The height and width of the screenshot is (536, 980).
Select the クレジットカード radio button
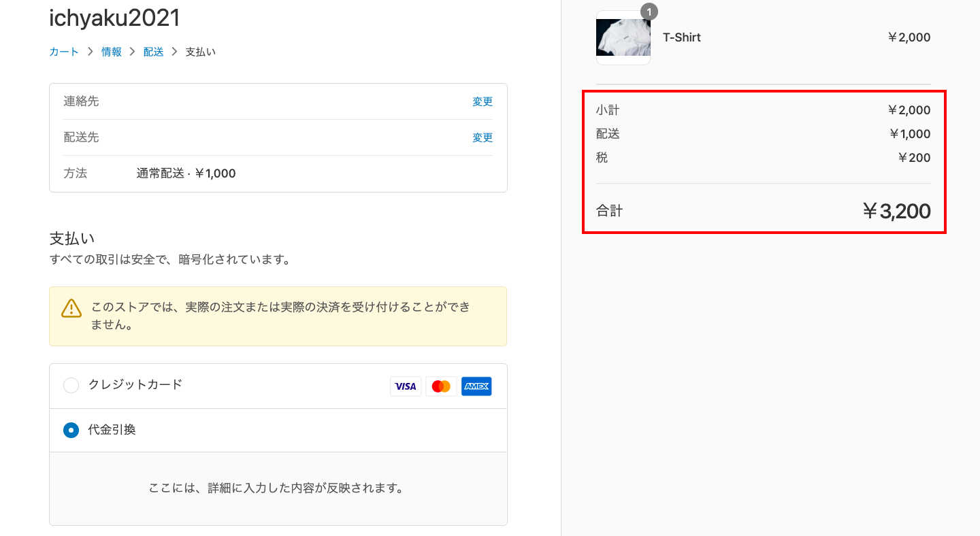pyautogui.click(x=71, y=386)
